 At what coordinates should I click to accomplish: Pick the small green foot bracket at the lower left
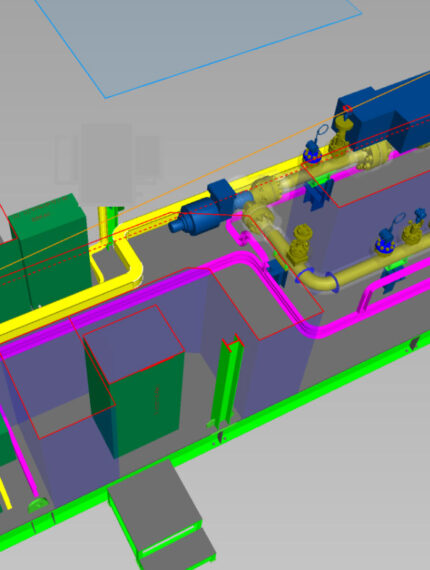(x=37, y=505)
